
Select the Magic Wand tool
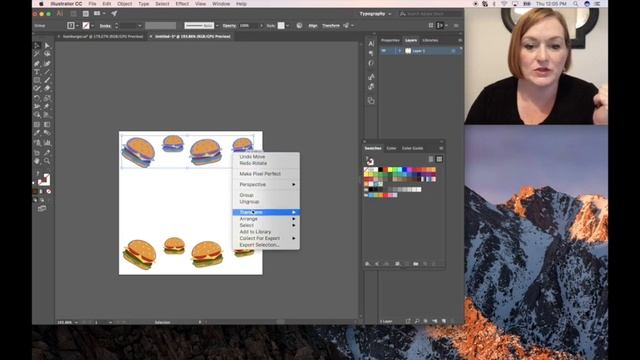pos(37,54)
